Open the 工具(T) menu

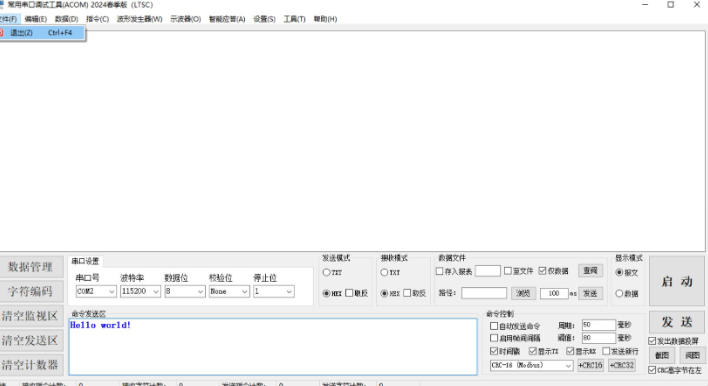(294, 19)
